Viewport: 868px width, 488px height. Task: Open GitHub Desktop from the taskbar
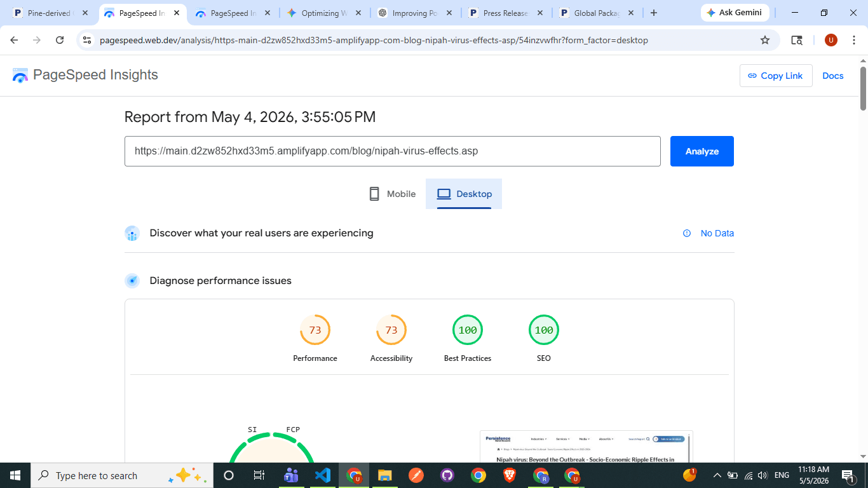coord(447,475)
